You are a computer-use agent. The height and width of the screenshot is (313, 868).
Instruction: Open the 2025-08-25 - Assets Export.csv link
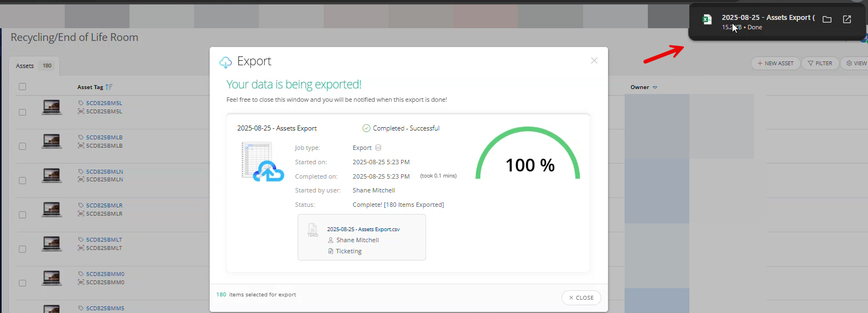click(363, 229)
